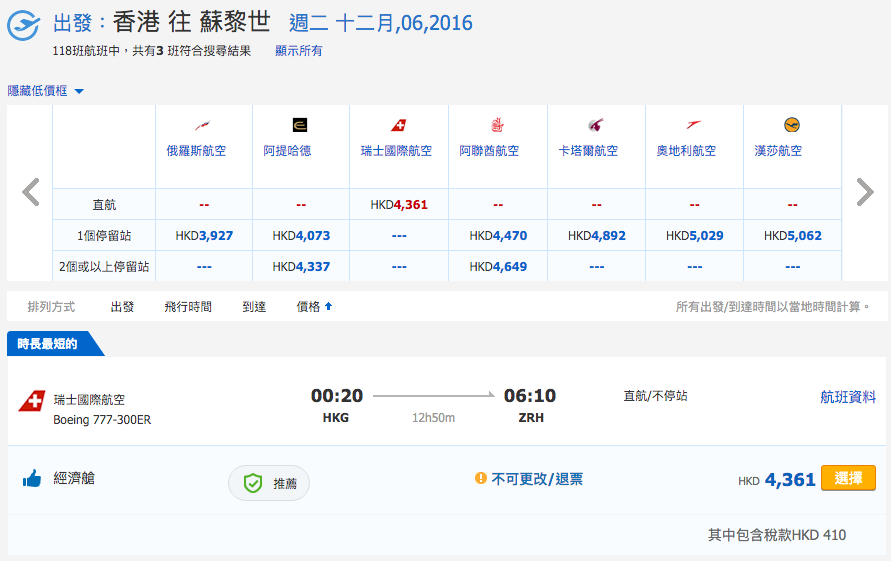This screenshot has width=891, height=561.
Task: Select 俄羅斯航空 airline name link
Action: pyautogui.click(x=196, y=151)
